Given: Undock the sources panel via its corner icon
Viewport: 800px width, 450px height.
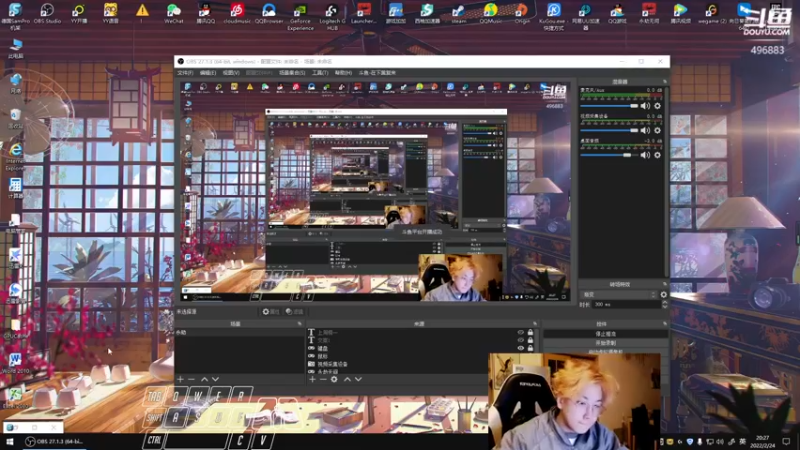Looking at the screenshot, I should coord(535,323).
